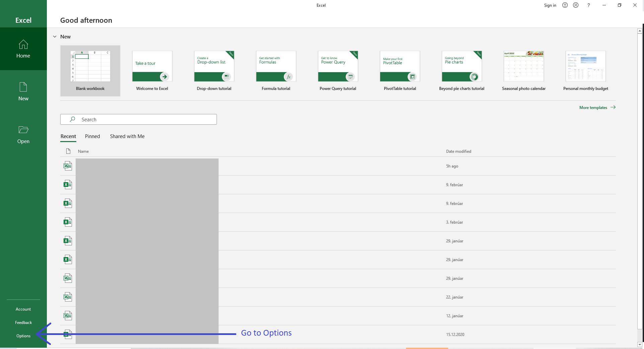Screen dimensions: 644x349
Task: Open the Formula tutorial template
Action: [276, 71]
